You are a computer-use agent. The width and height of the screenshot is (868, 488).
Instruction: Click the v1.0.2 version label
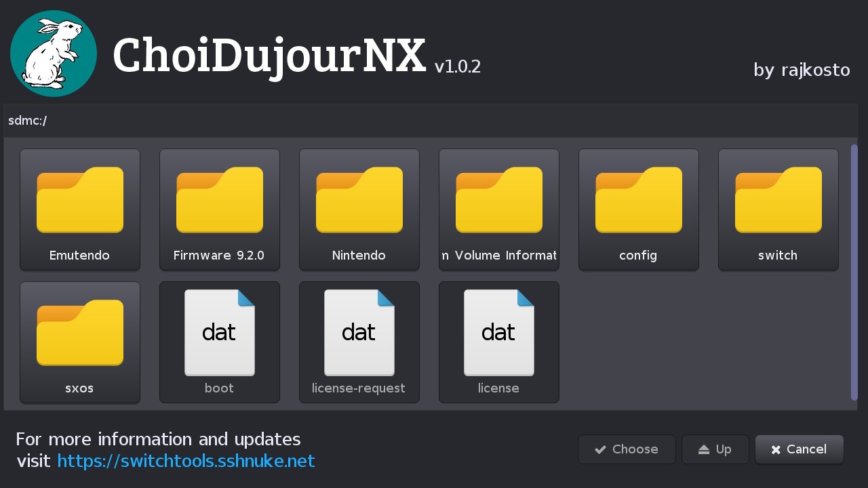458,66
